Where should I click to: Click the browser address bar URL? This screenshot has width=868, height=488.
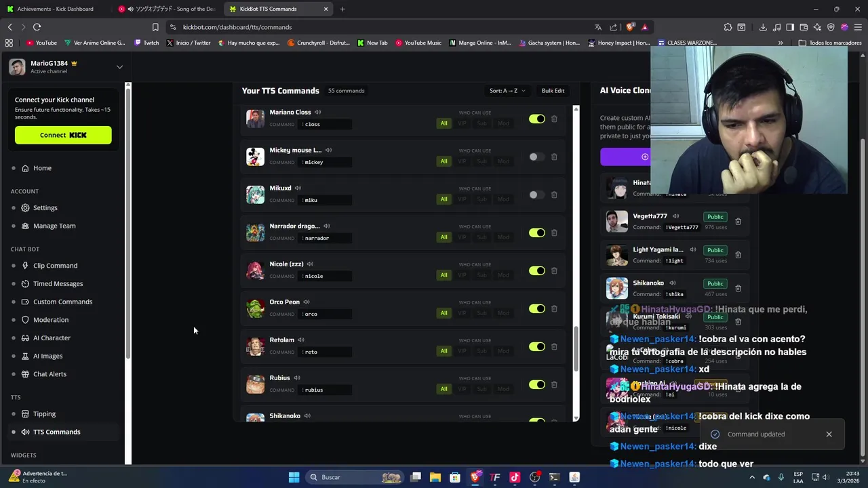click(x=237, y=27)
